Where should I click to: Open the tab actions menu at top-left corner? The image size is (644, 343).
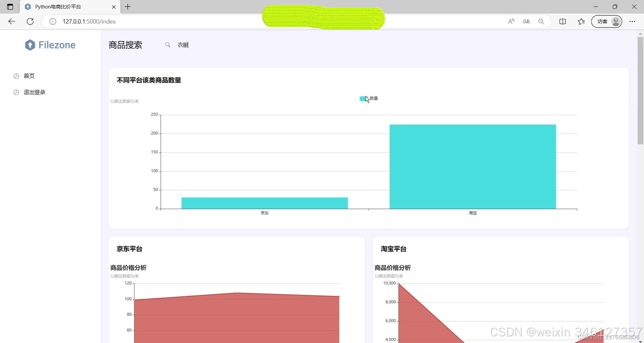coord(10,6)
